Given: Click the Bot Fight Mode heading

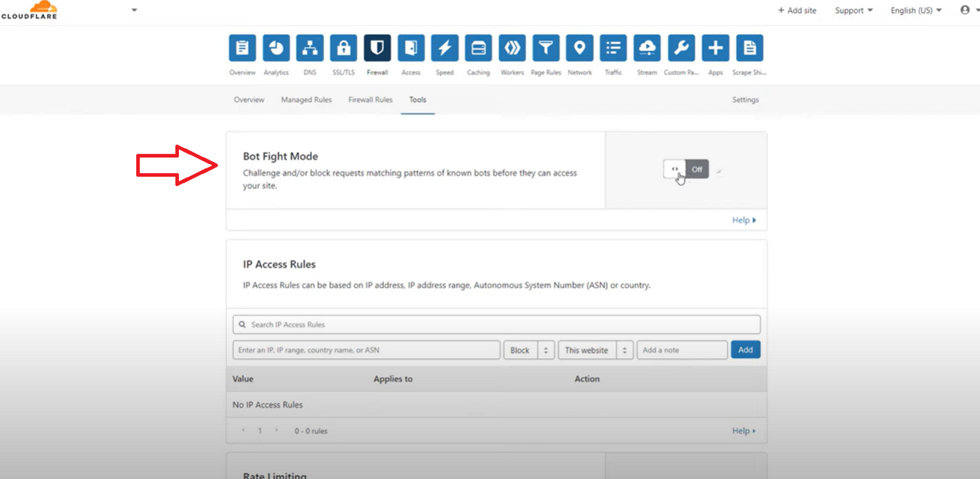Looking at the screenshot, I should (281, 156).
